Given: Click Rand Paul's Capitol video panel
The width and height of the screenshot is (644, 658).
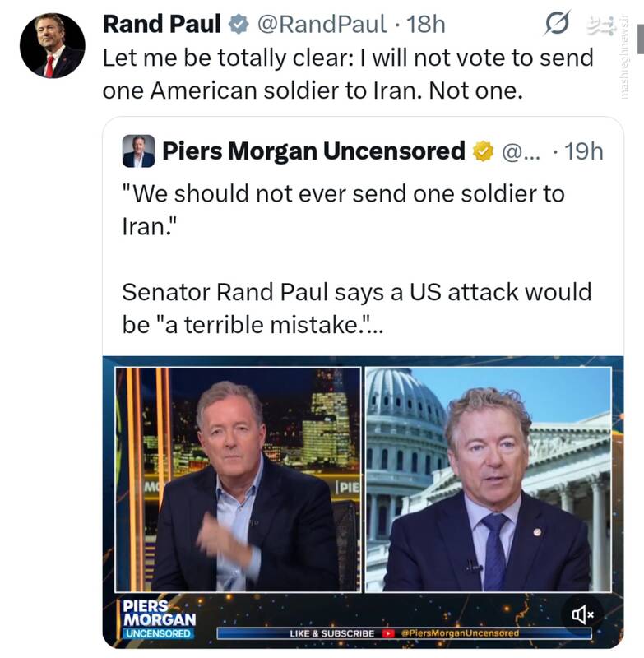Looking at the screenshot, I should (488, 477).
